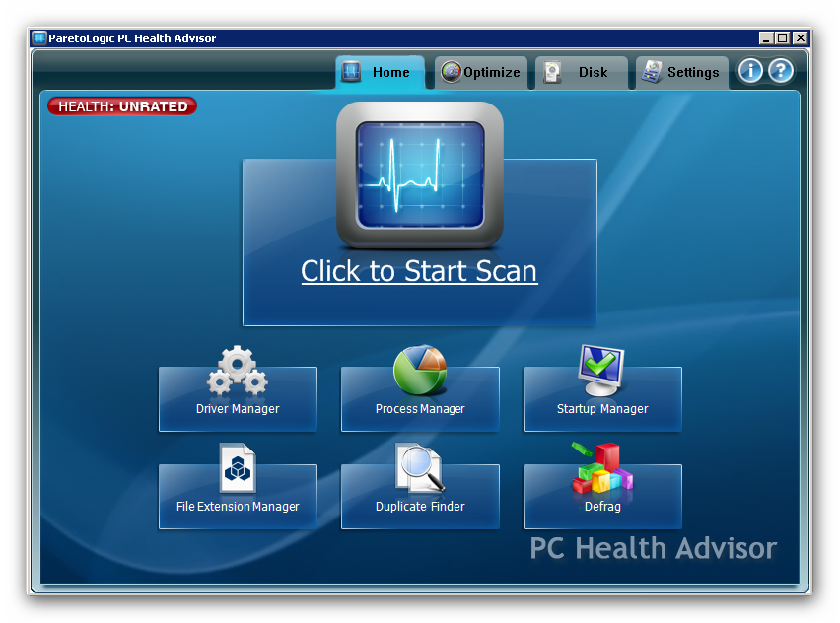
Task: Click the ParetoLogic title bar app icon
Action: 39,38
